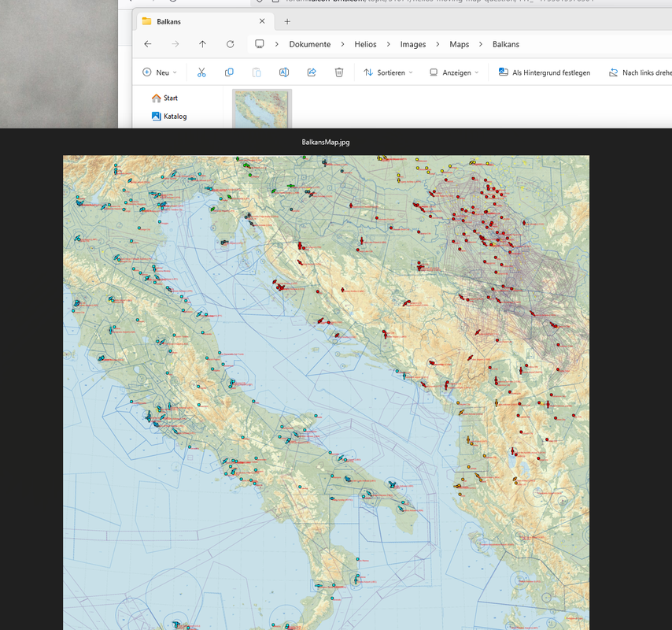Navigate to Dokumente in breadcrumb
This screenshot has width=672, height=630.
pyautogui.click(x=310, y=44)
